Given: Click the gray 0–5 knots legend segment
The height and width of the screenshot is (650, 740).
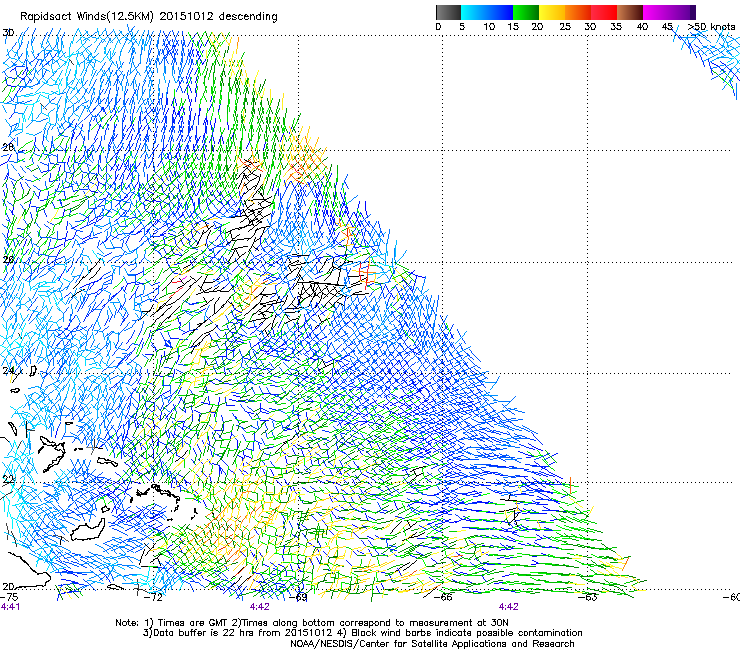Looking at the screenshot, I should (448, 12).
